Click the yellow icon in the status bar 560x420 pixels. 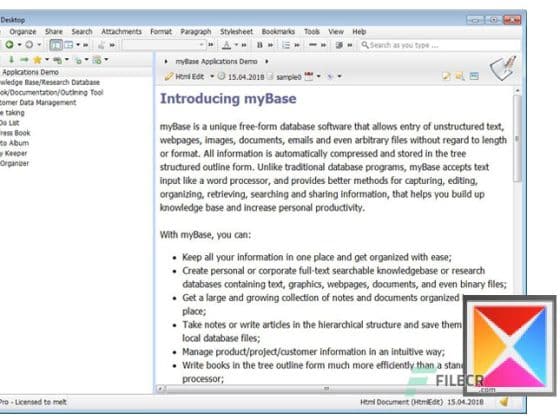coord(504,402)
